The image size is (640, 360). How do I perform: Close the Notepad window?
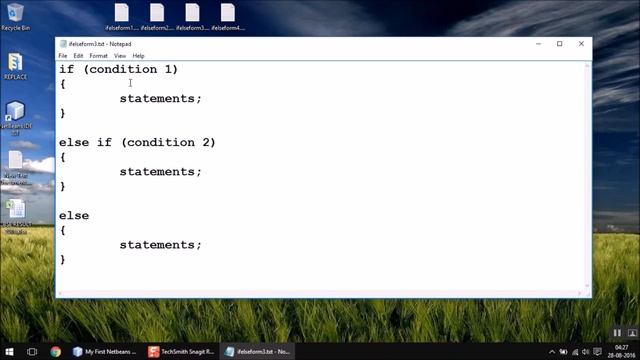[581, 44]
